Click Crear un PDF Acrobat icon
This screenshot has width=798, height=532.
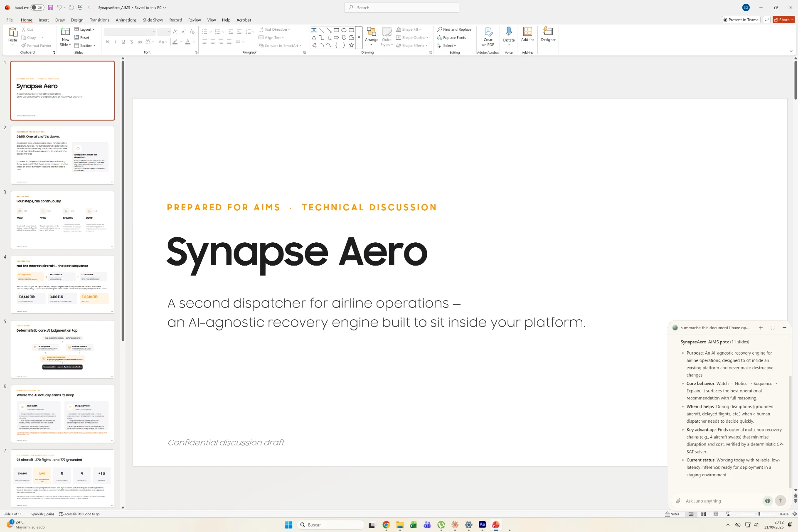coord(488,32)
